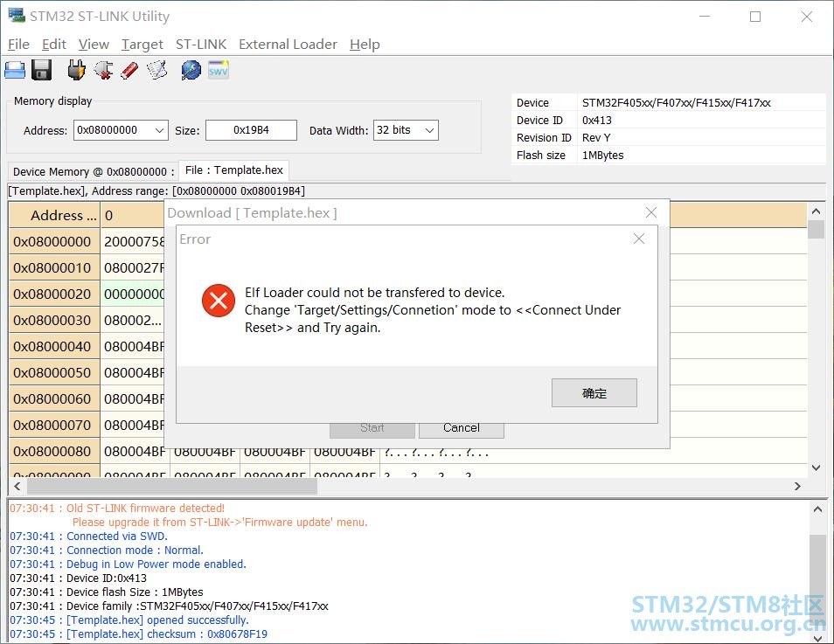834x644 pixels.
Task: Select the 0x08000050 address row
Action: click(x=54, y=372)
